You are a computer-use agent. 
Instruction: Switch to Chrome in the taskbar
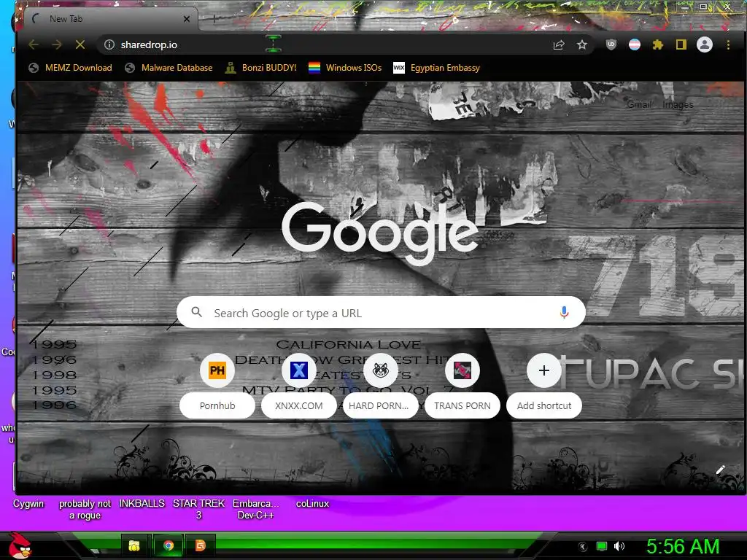click(169, 545)
